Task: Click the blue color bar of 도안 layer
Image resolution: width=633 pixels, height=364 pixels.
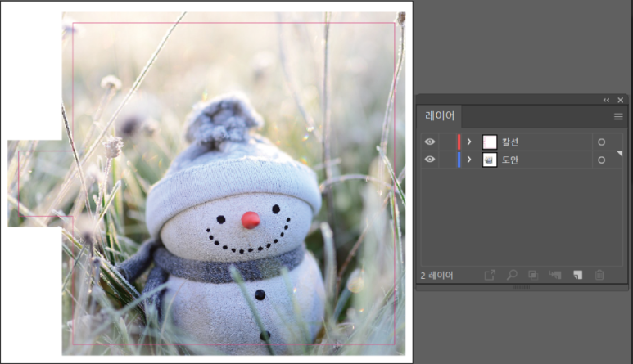Action: pos(459,160)
